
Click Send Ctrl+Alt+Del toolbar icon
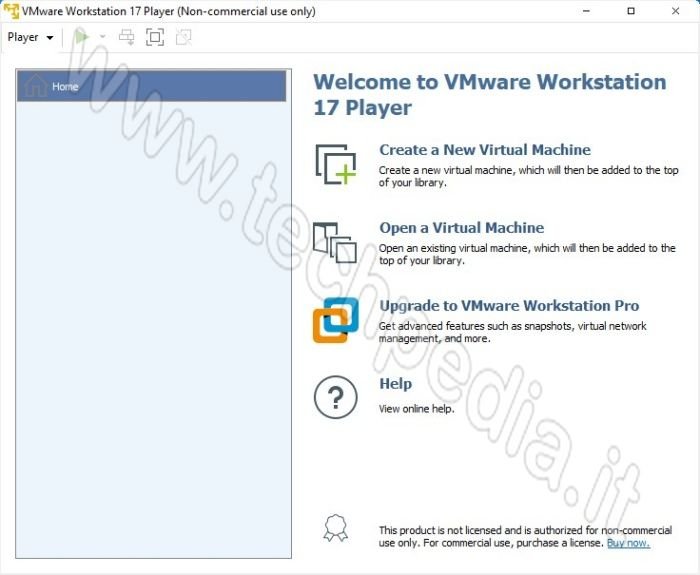click(x=127, y=37)
